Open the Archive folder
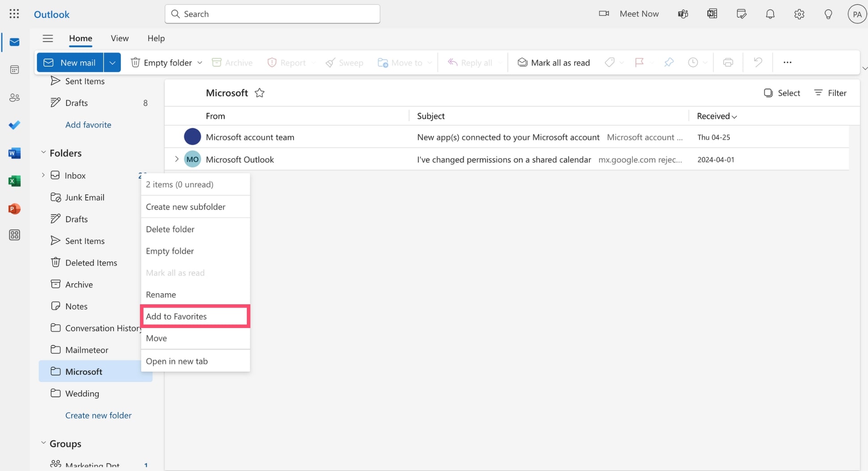 [x=89, y=285]
